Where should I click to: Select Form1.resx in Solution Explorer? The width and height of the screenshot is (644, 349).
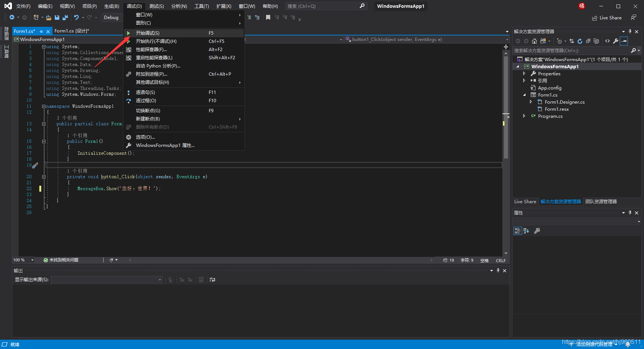(557, 109)
